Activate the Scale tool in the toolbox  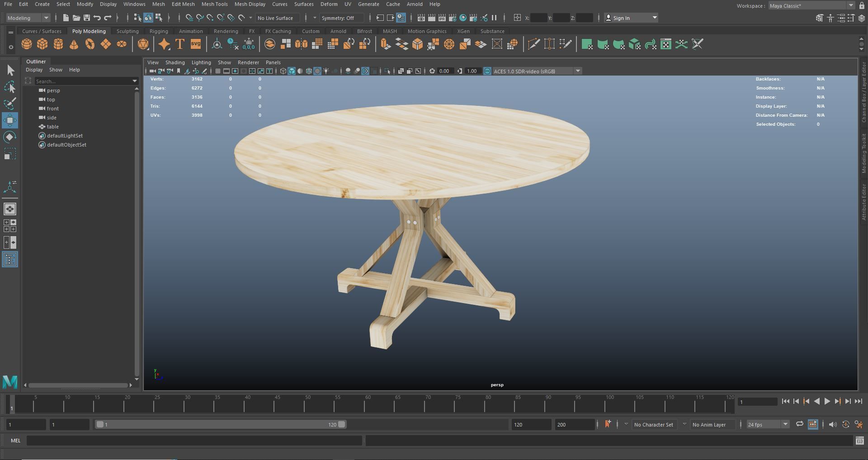pos(10,154)
